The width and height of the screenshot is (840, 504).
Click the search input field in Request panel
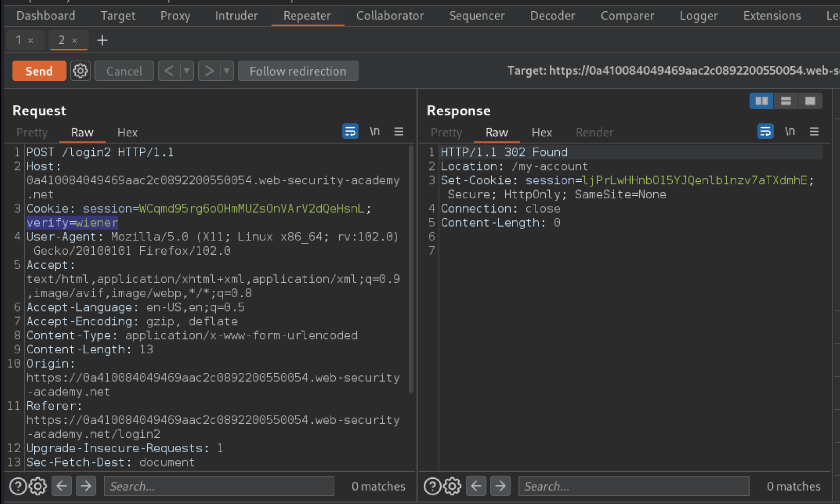pos(220,486)
